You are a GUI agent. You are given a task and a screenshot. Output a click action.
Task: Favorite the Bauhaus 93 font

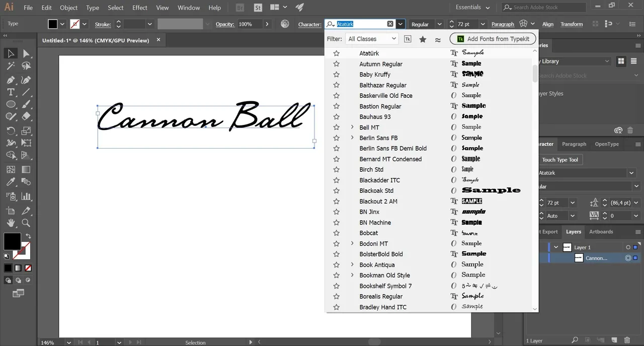(x=336, y=117)
